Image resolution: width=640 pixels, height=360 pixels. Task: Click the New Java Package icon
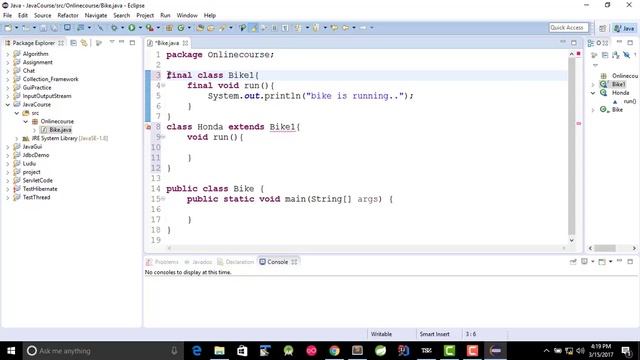[x=169, y=28]
